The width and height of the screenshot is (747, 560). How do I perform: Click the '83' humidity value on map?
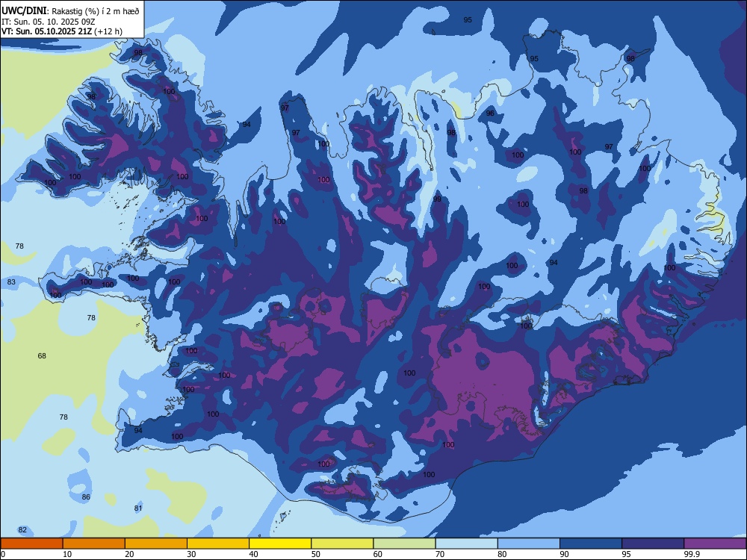(11, 282)
